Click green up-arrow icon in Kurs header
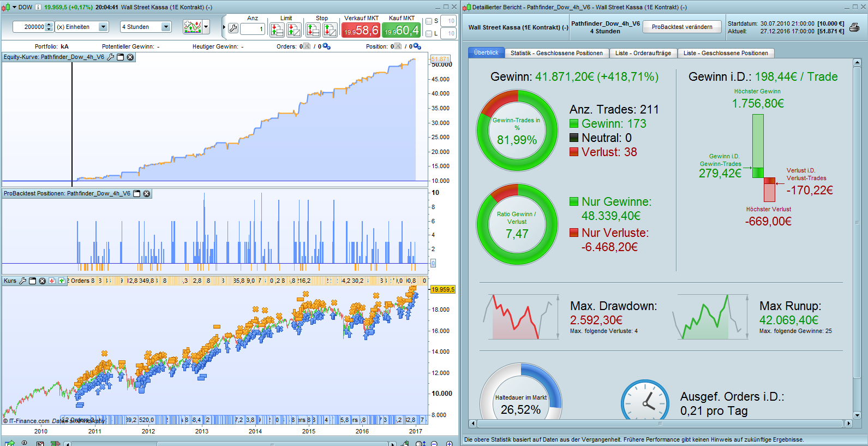The width and height of the screenshot is (868, 446). (62, 281)
